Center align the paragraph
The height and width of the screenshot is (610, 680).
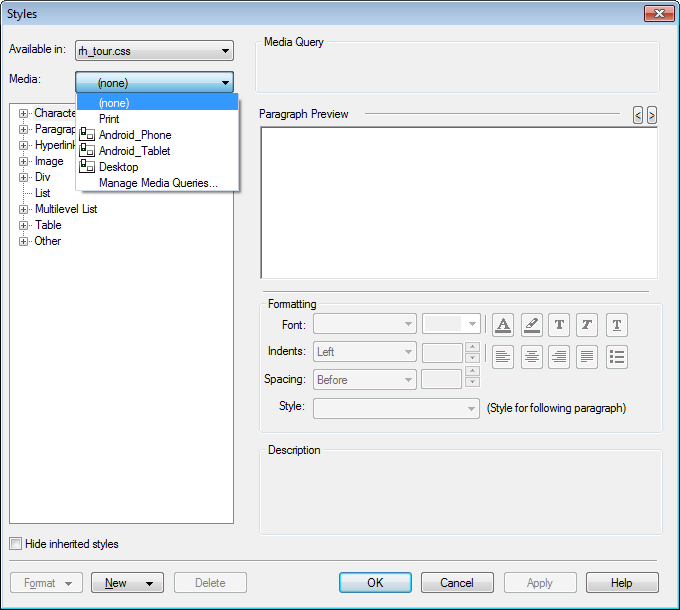(531, 357)
